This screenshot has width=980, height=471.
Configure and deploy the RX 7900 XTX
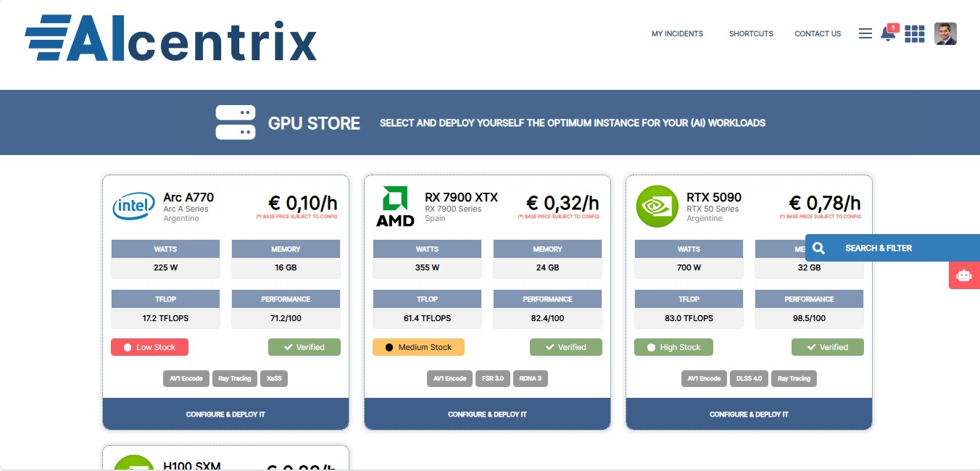(487, 414)
